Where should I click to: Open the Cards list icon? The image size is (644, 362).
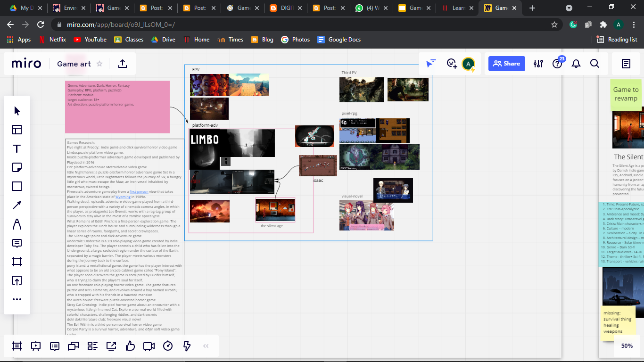(92, 346)
